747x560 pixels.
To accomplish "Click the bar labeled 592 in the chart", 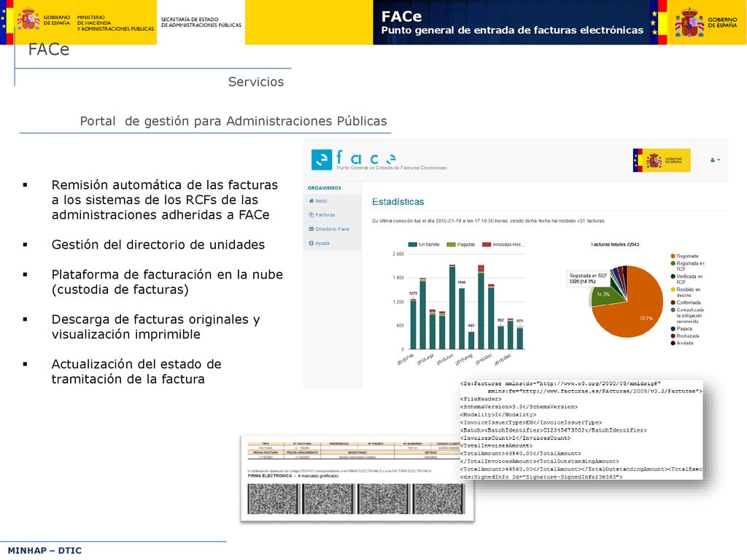I will (x=500, y=337).
